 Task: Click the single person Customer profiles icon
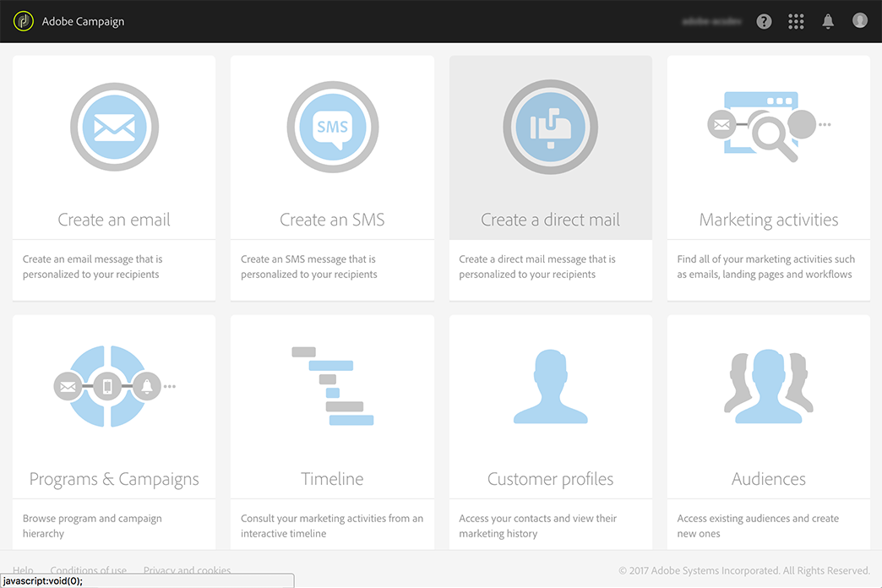tap(550, 386)
